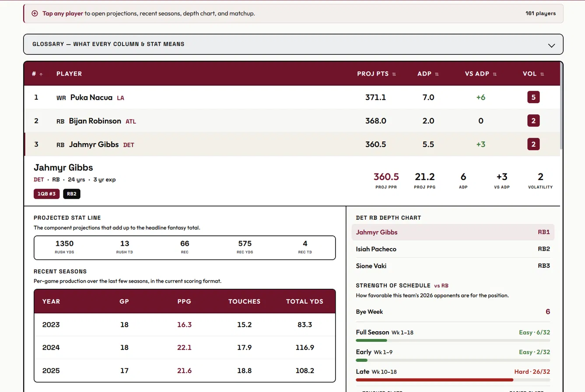Open the Puka Nacua player row
Image resolution: width=585 pixels, height=392 pixels.
(x=292, y=97)
